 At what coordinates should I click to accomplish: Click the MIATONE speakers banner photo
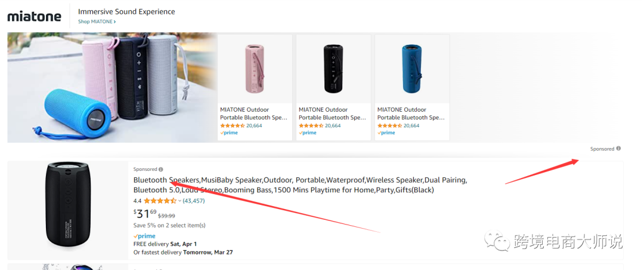coord(112,87)
